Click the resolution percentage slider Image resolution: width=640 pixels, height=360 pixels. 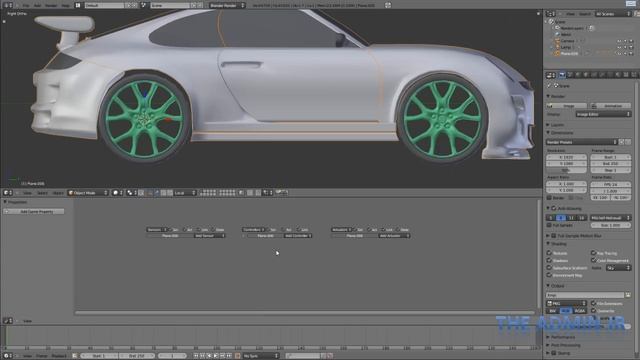tap(567, 170)
